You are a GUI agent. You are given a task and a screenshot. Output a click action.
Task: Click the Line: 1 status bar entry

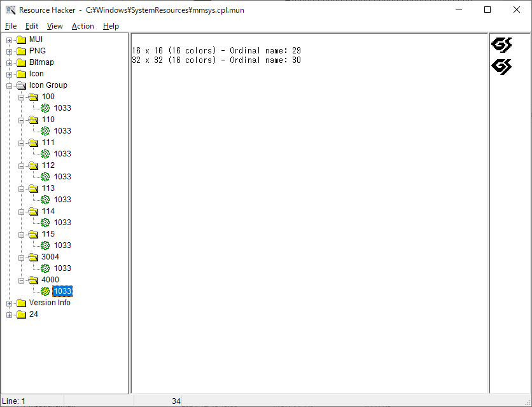13,401
